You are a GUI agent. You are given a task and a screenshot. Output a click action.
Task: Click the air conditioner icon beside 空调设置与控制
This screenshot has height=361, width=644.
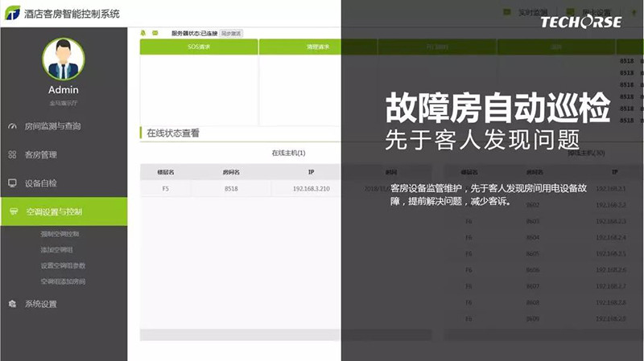[12, 212]
